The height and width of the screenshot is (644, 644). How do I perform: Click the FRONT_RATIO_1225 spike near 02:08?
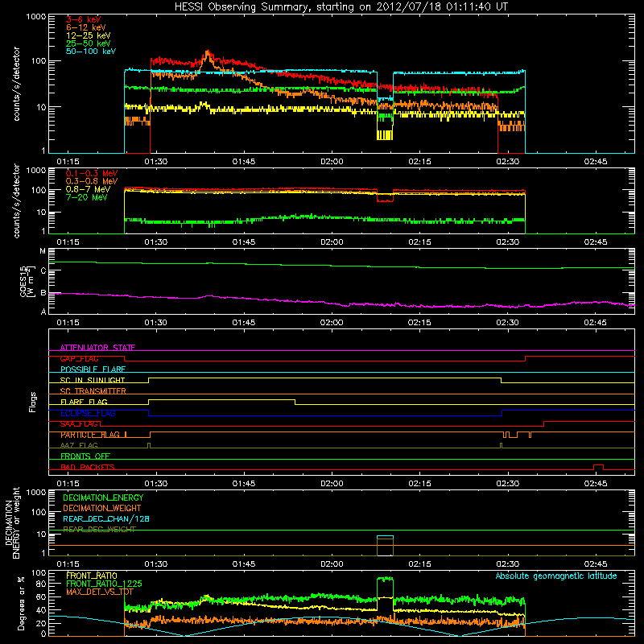pos(385,579)
